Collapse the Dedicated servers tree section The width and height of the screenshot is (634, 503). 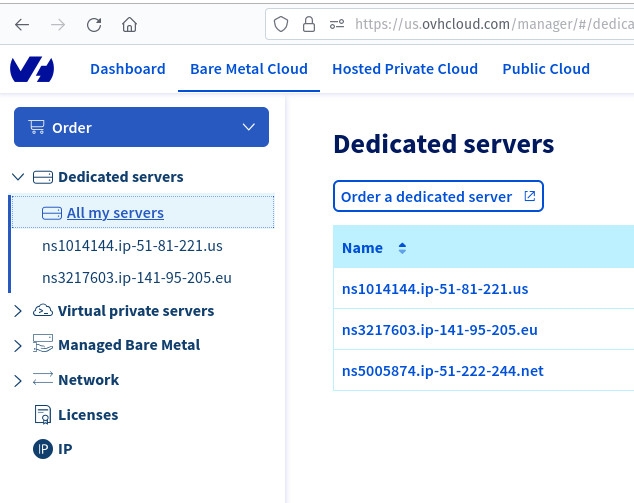click(x=18, y=177)
